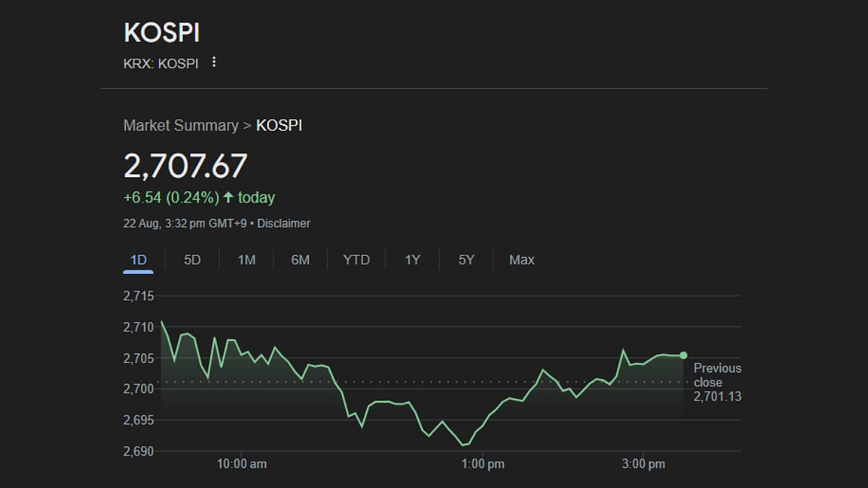Image resolution: width=868 pixels, height=488 pixels.
Task: Click the green dot at chart line end
Action: click(x=684, y=355)
